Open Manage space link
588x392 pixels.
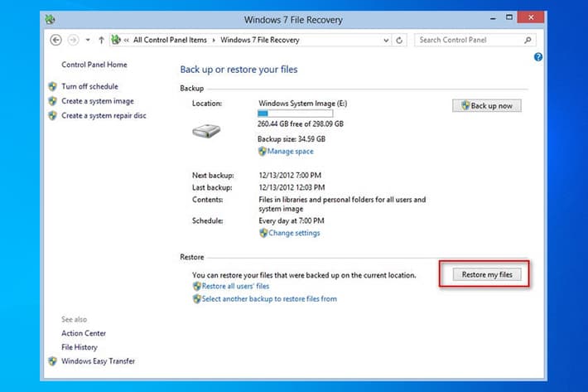click(x=290, y=151)
